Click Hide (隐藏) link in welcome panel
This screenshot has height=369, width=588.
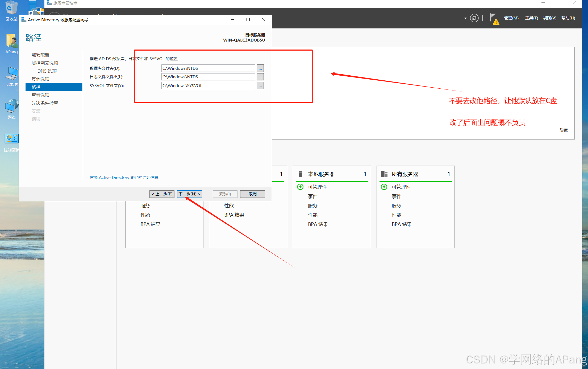coord(563,130)
